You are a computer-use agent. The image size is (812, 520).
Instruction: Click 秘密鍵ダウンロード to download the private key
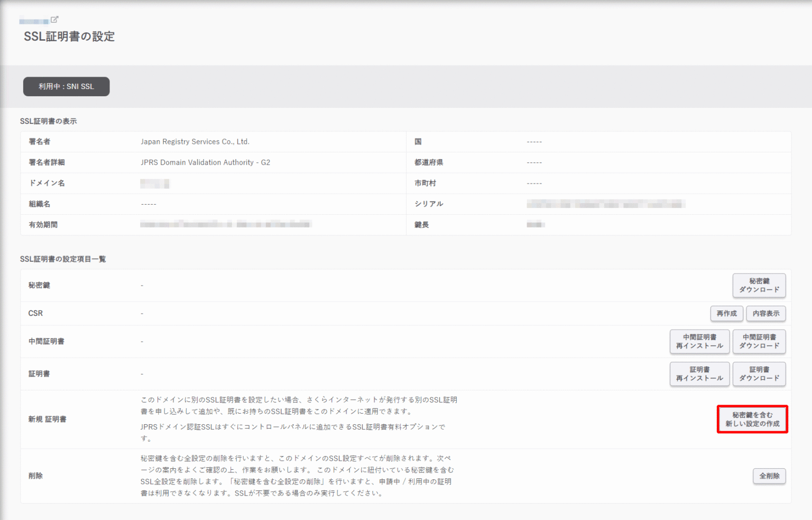(x=759, y=285)
